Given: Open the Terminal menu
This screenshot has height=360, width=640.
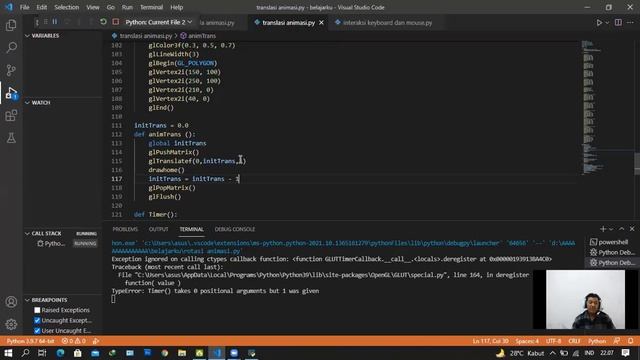Looking at the screenshot, I should [151, 7].
